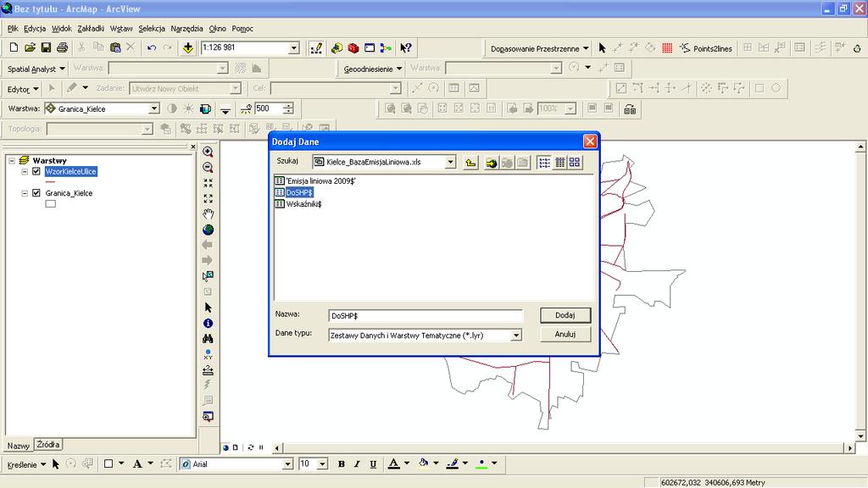Go up one level in Dodaj Dane
868x488 pixels.
coord(470,162)
